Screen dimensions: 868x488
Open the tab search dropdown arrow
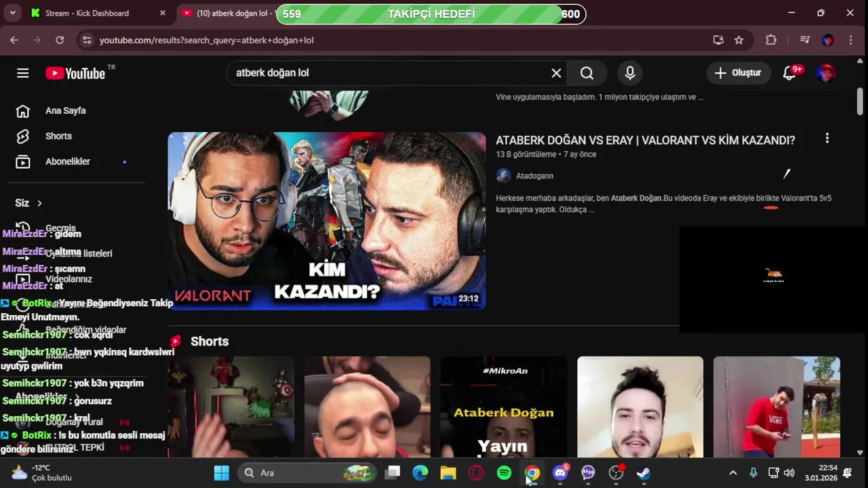click(x=12, y=13)
